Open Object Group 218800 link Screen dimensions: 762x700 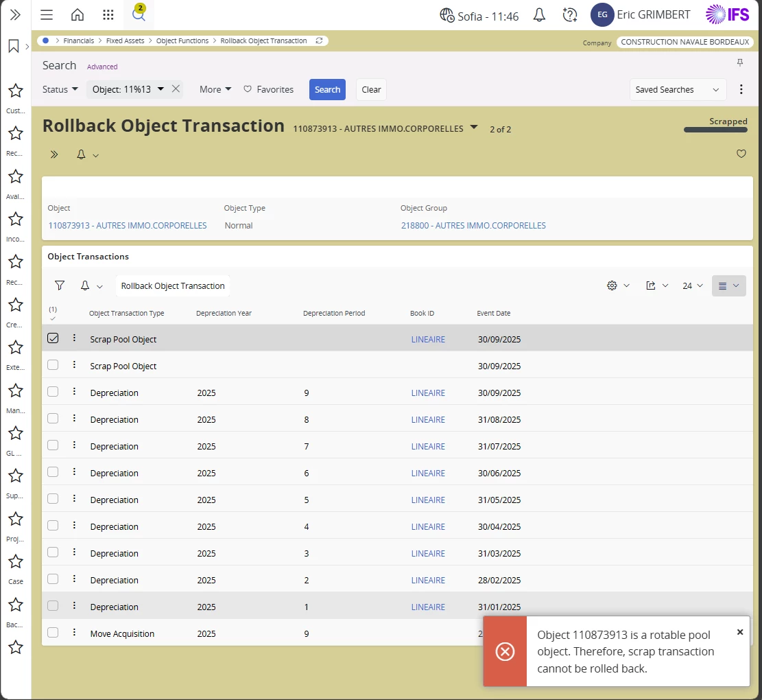tap(473, 225)
